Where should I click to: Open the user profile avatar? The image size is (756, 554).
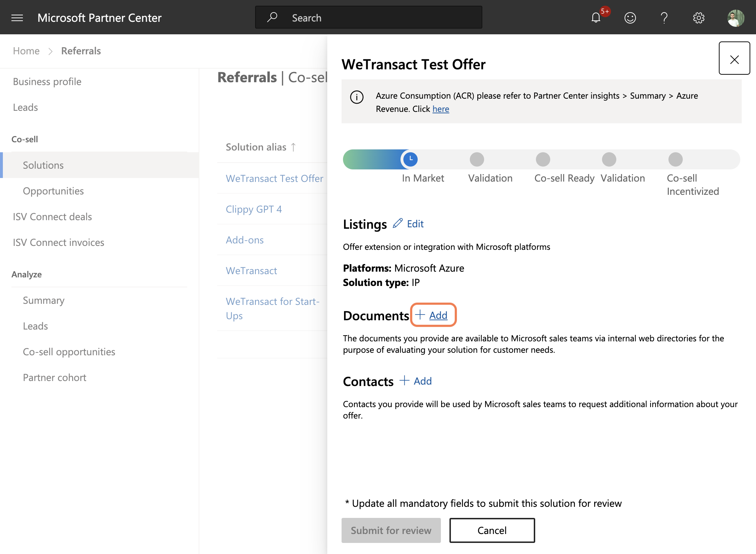736,18
